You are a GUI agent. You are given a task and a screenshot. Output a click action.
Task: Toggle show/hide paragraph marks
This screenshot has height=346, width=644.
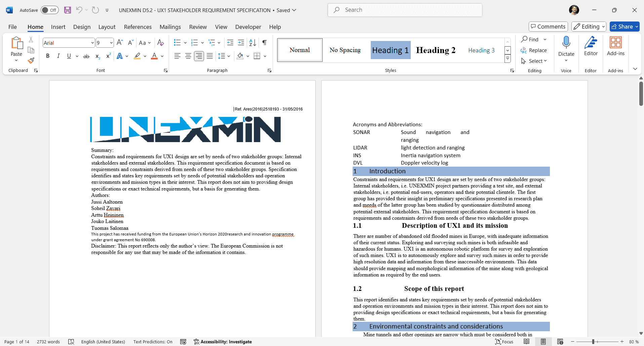pyautogui.click(x=265, y=43)
